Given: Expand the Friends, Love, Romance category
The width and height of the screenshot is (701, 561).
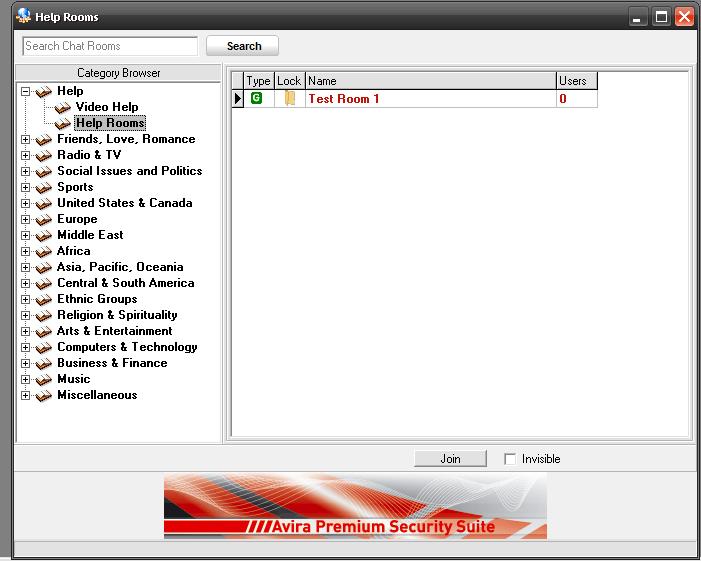Looking at the screenshot, I should [25, 139].
